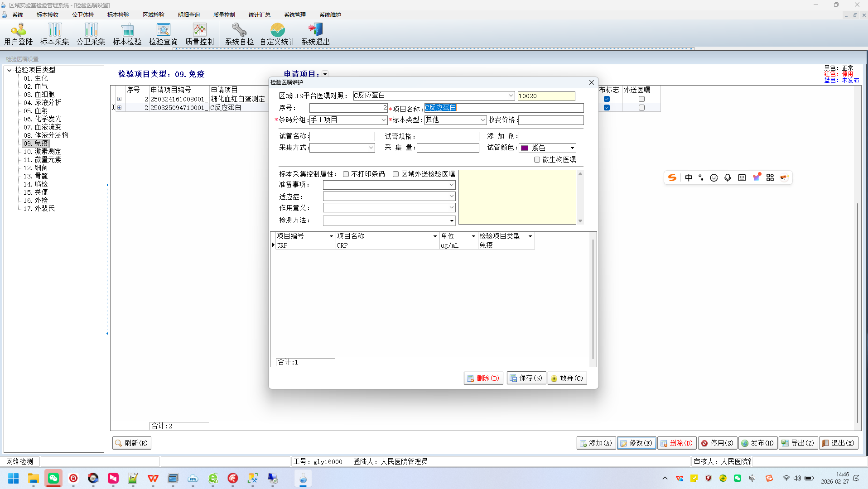868x489 pixels.
Task: Open the 试管颜色 purple color selector
Action: click(x=572, y=148)
